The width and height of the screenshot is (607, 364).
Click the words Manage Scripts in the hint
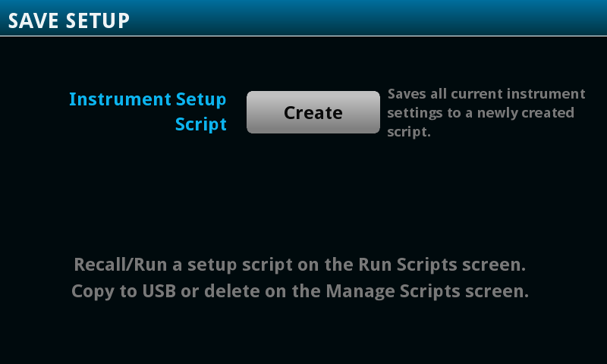tap(392, 291)
